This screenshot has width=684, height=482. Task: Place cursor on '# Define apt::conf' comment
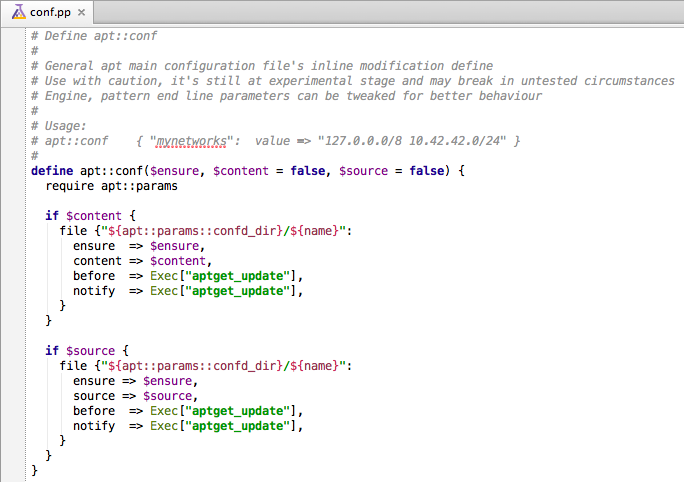pyautogui.click(x=94, y=36)
